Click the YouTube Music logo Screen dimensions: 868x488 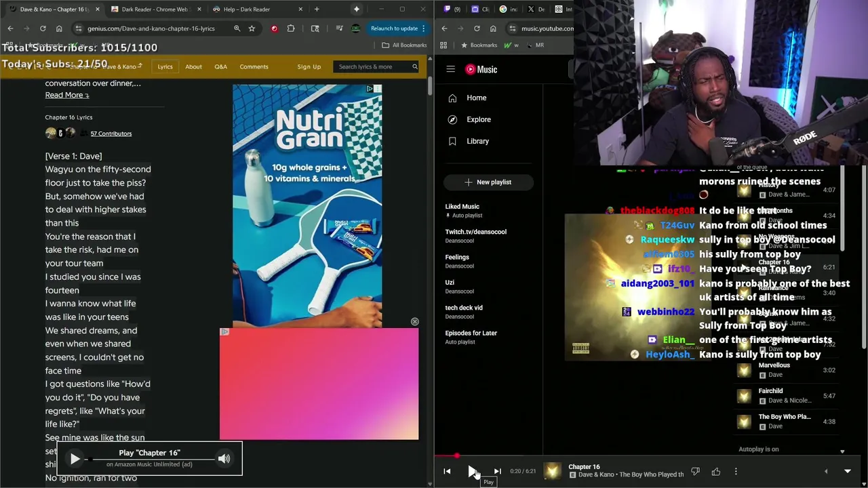481,69
